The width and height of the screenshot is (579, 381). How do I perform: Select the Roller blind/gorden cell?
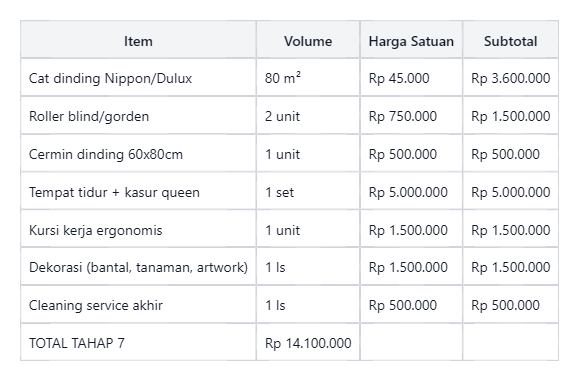[x=138, y=116]
